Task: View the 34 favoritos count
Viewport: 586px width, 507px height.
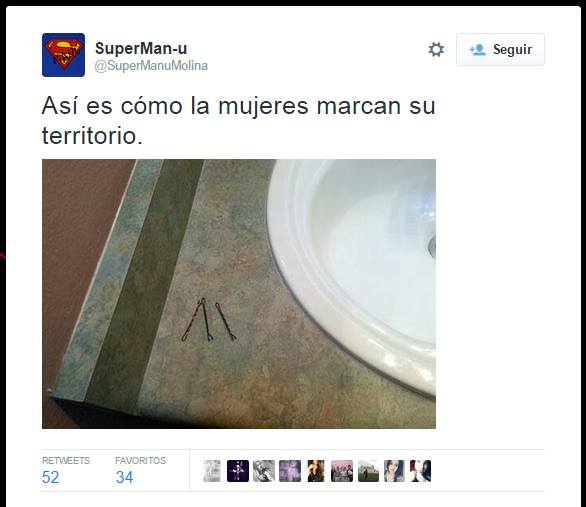Action: (x=124, y=477)
